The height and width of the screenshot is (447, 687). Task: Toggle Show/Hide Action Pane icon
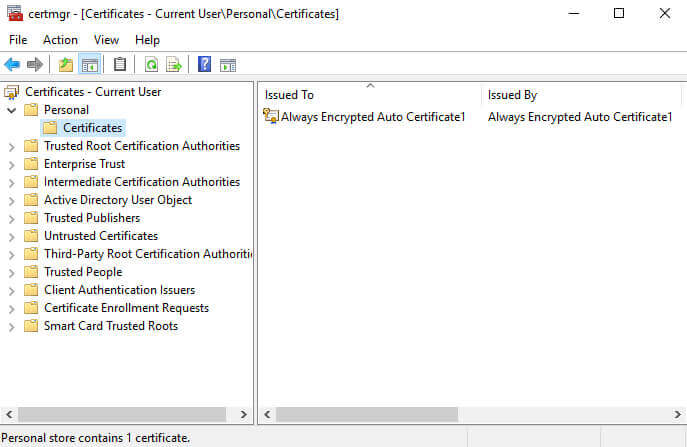228,65
